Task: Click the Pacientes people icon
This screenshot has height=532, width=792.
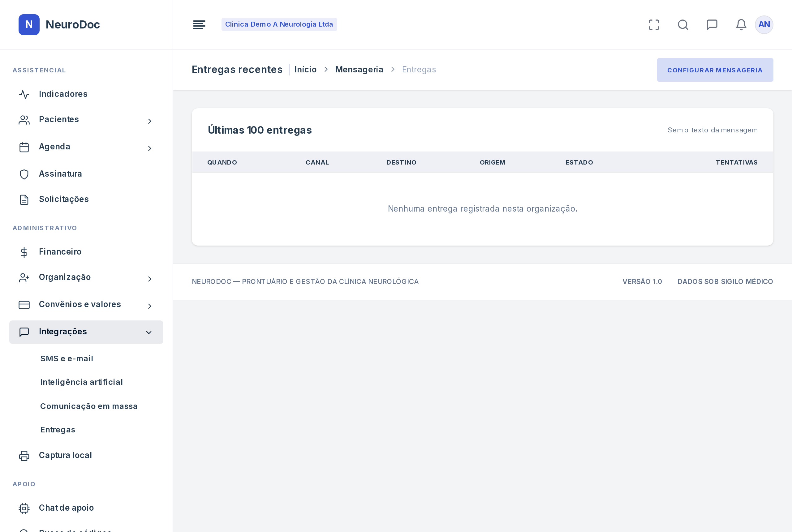Action: [24, 120]
